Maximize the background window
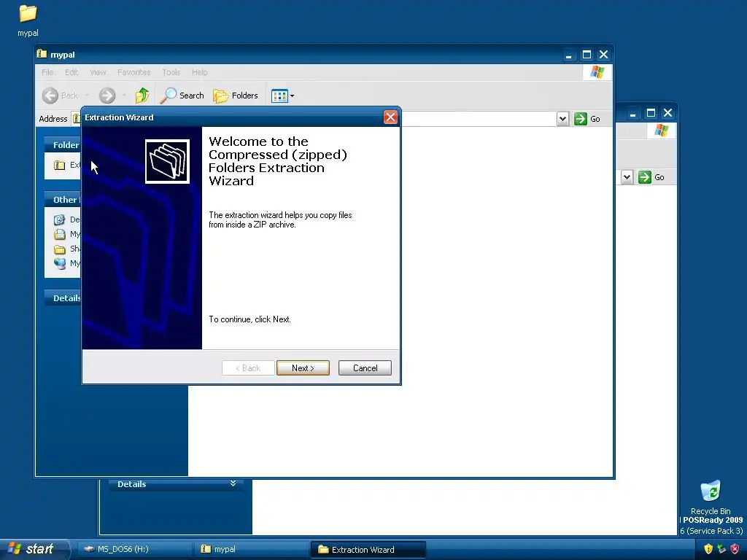Screen dimensions: 747x560 tap(651, 113)
